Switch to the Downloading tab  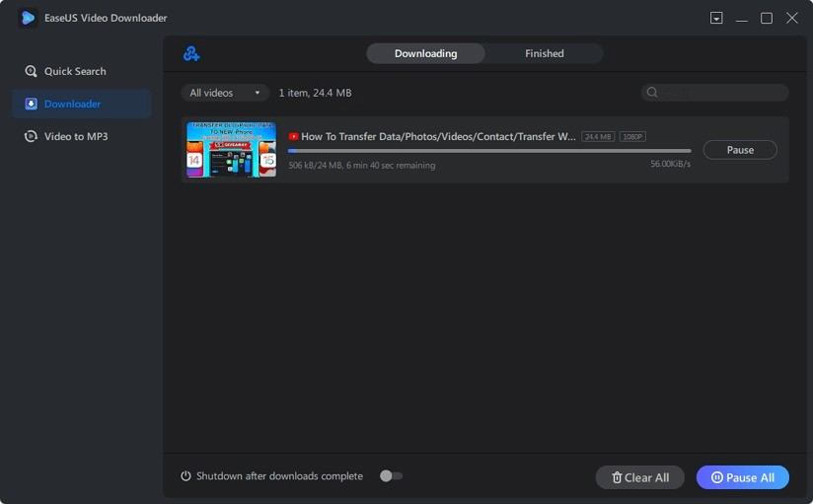click(425, 53)
